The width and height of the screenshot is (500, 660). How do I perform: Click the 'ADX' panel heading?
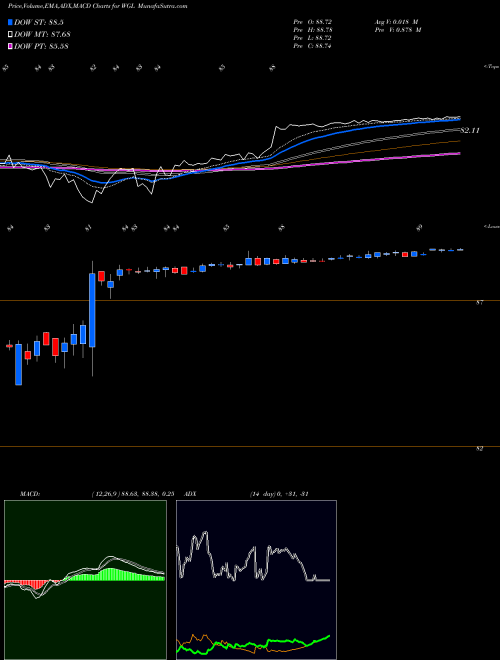point(190,494)
